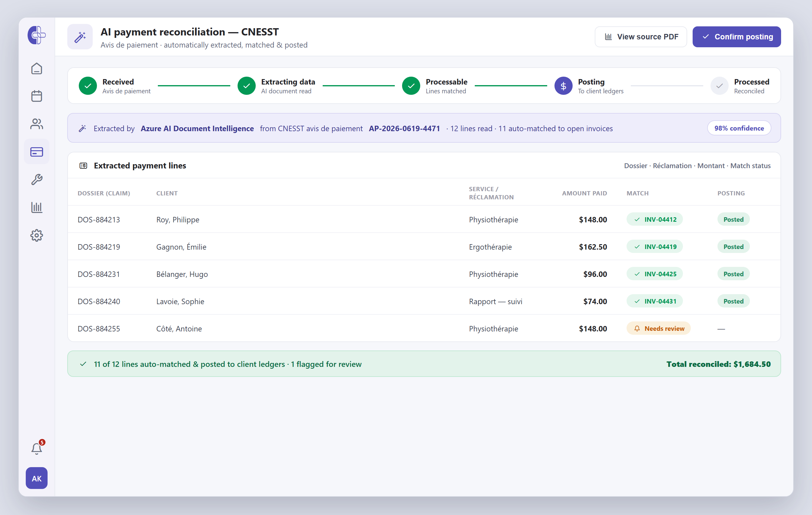Click client name Lavoie, Sophie
This screenshot has width=812, height=515.
click(x=180, y=301)
